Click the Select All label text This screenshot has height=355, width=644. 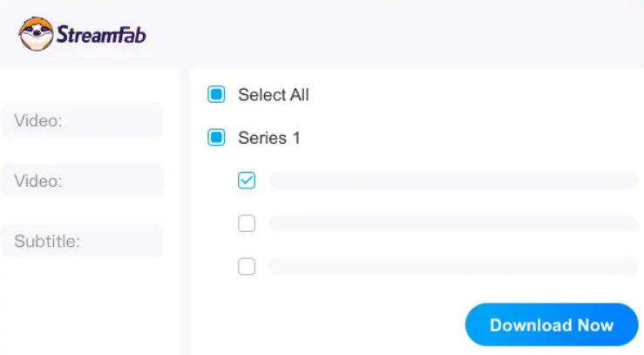click(274, 95)
